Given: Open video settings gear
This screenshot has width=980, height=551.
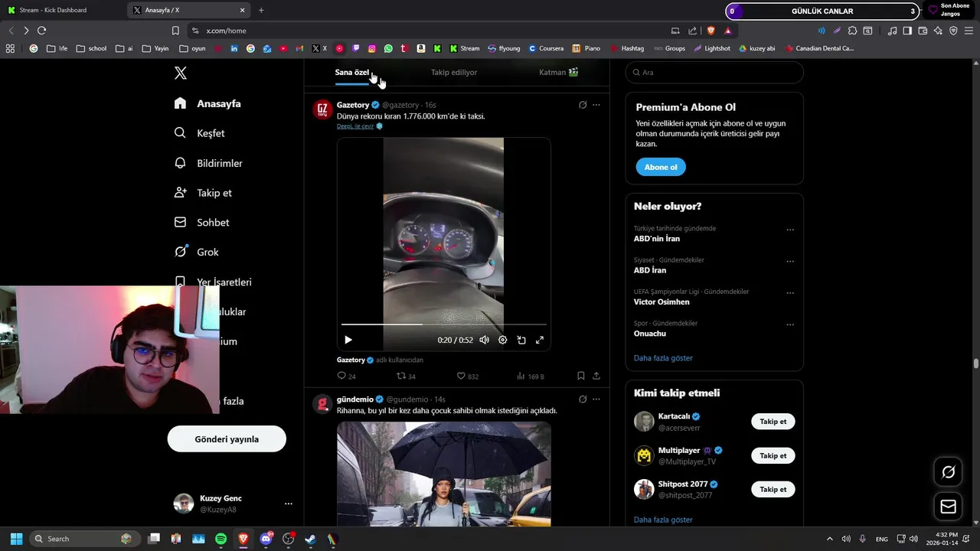Looking at the screenshot, I should point(502,340).
